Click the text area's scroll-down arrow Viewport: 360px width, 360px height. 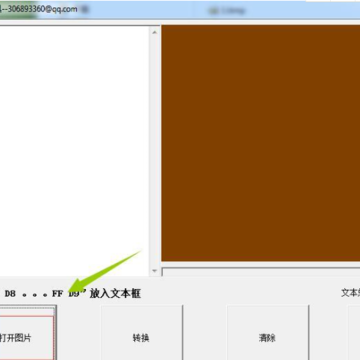click(x=154, y=271)
